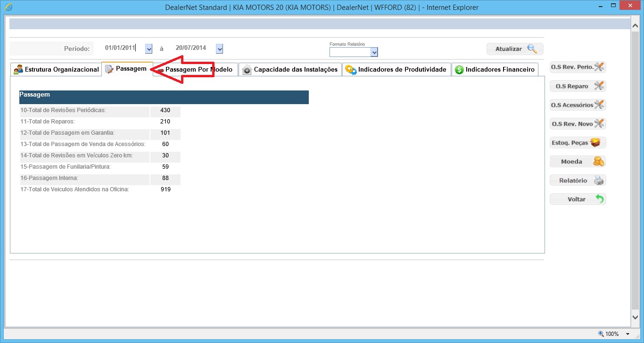The width and height of the screenshot is (644, 343).
Task: Click '13-Total de Passagem de Venda de Acessórios:'
Action: coord(83,144)
